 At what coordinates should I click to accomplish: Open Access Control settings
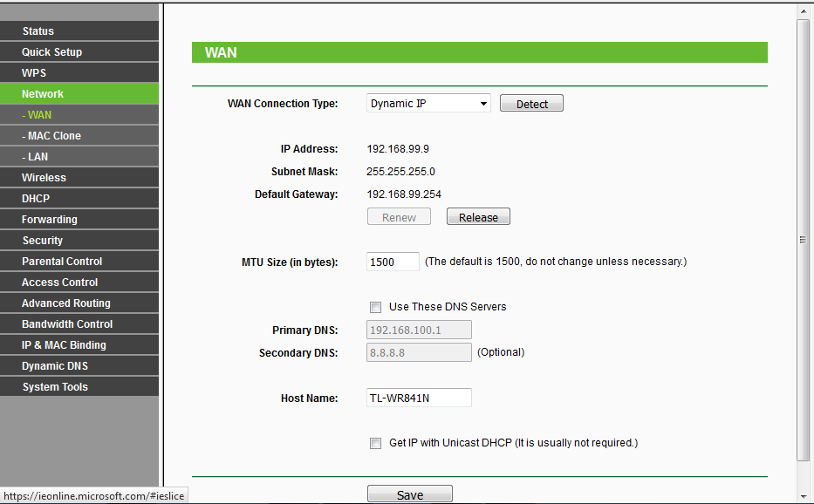[79, 283]
